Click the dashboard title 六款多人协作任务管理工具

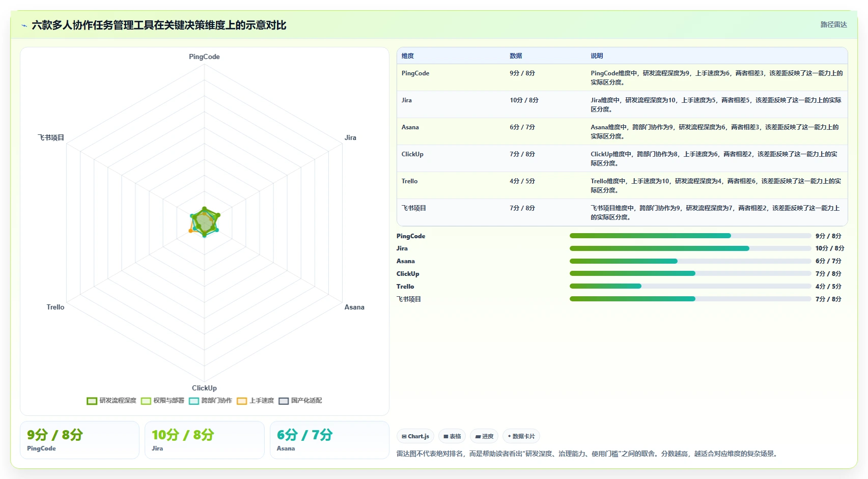[159, 25]
